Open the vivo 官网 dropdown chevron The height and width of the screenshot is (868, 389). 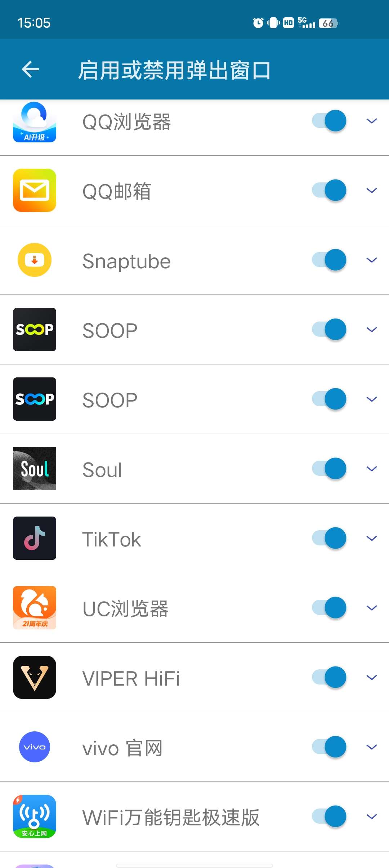371,747
